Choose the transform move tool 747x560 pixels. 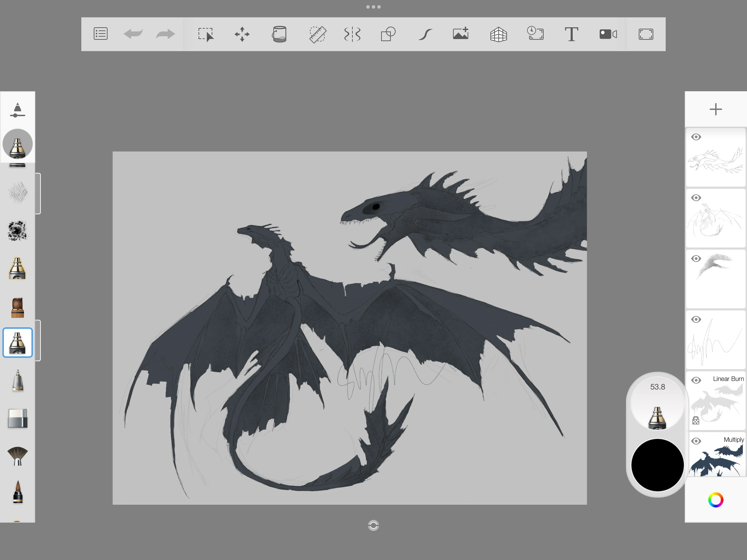(242, 34)
